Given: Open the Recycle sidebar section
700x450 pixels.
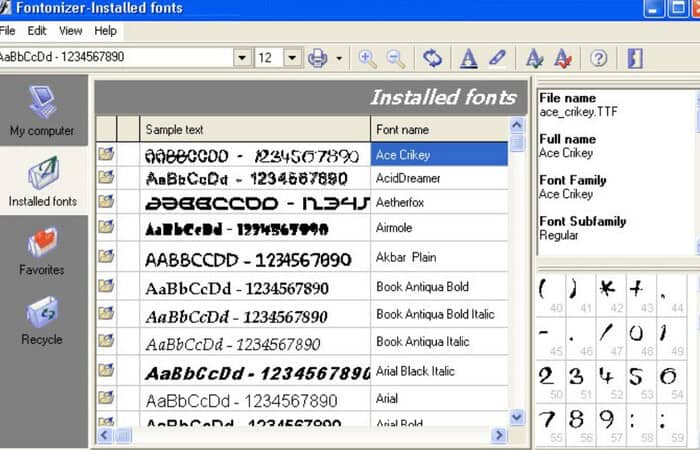Looking at the screenshot, I should click(42, 320).
